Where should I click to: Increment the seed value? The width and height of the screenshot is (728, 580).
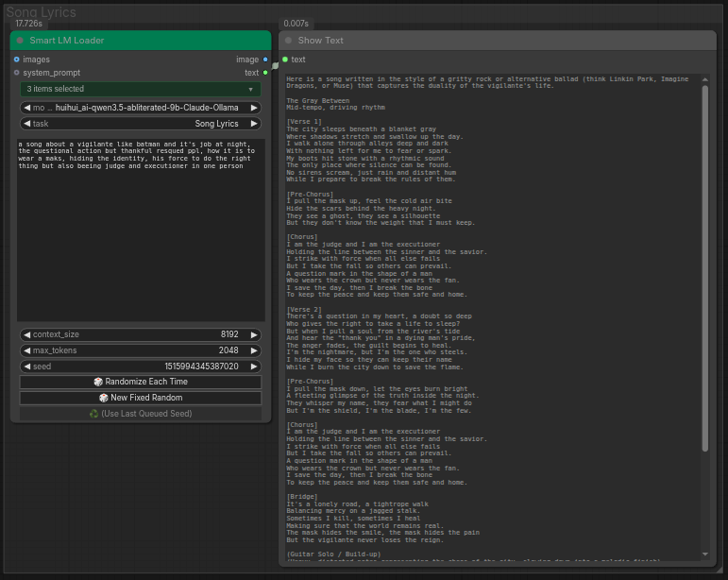coord(254,367)
